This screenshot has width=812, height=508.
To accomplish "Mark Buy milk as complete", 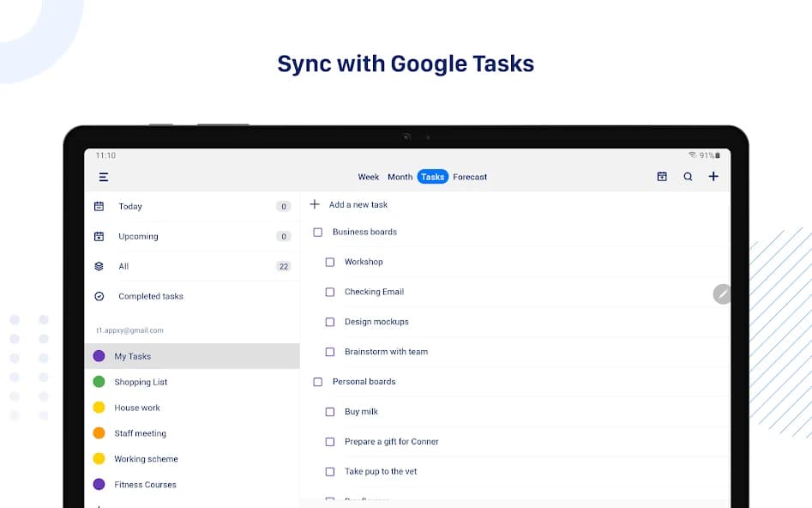I will [329, 411].
